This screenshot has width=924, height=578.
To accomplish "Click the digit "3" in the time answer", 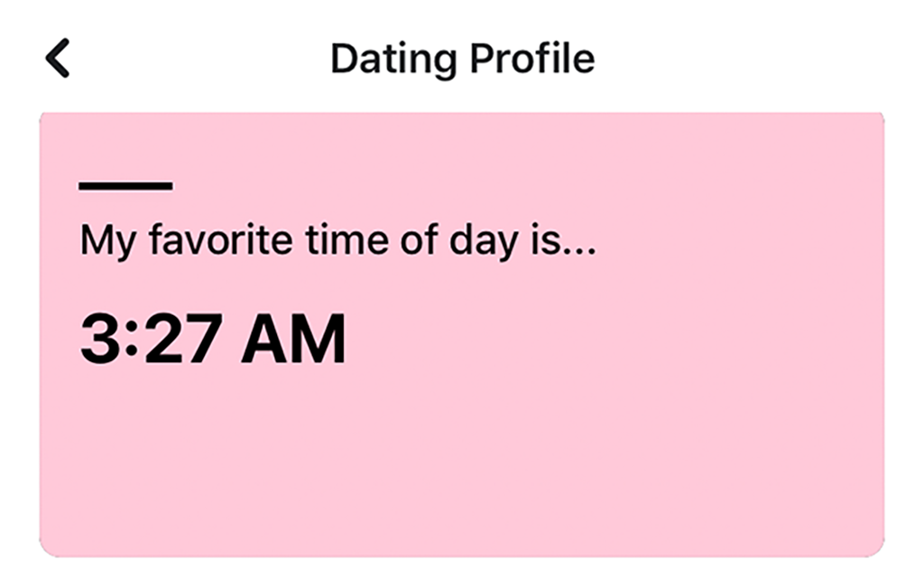I will (x=100, y=340).
